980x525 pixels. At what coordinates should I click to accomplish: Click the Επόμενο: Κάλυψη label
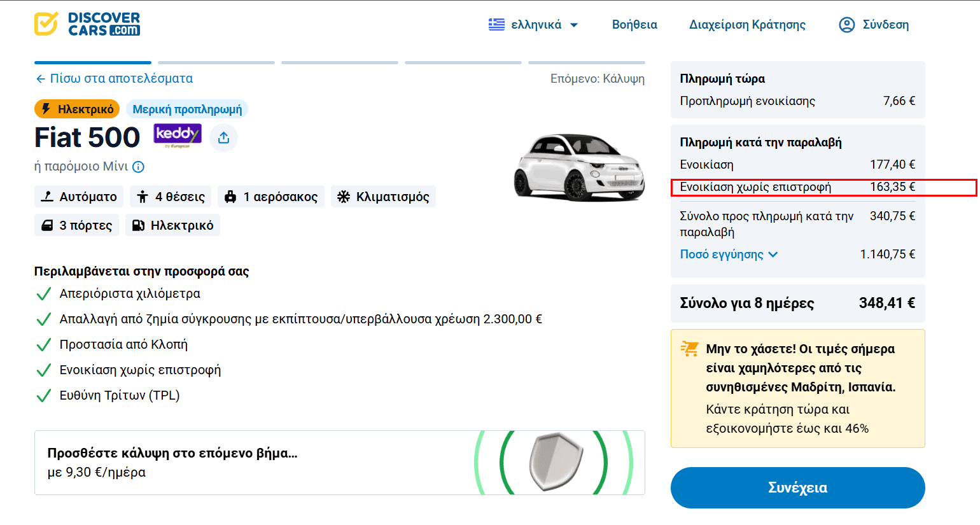tap(598, 78)
